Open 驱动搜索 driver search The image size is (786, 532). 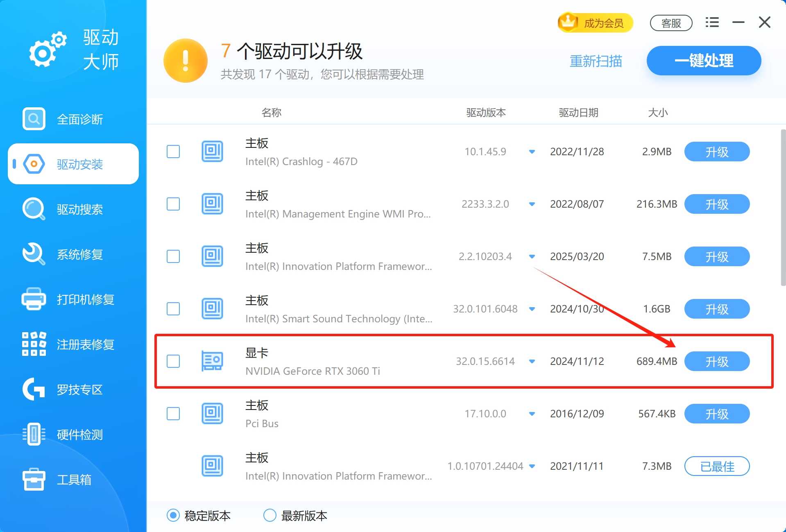click(80, 209)
